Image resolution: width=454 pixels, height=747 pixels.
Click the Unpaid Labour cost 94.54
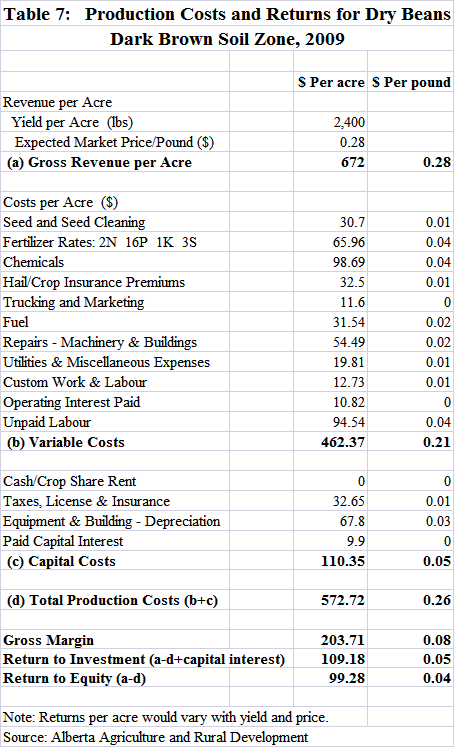[349, 423]
